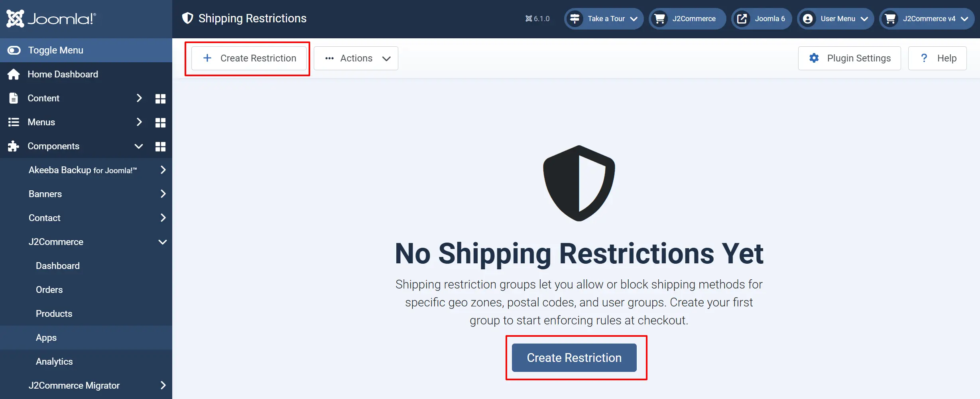Open the Contact component

point(45,218)
